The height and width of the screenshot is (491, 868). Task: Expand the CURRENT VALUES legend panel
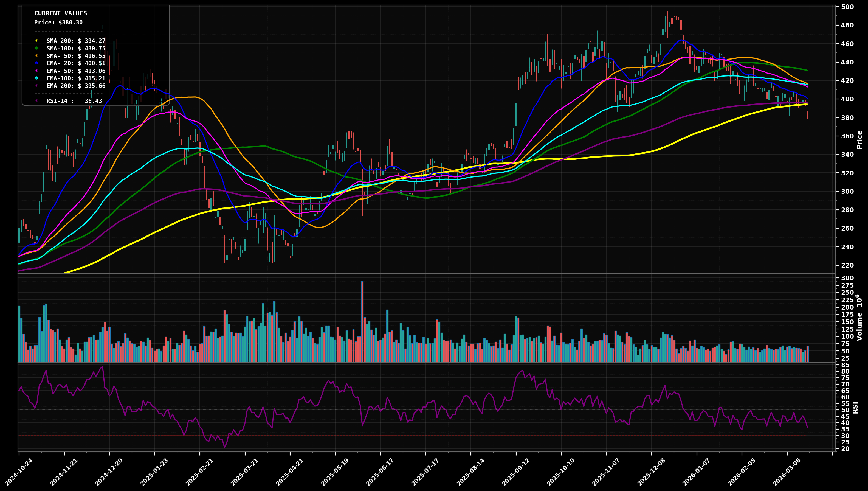[61, 13]
